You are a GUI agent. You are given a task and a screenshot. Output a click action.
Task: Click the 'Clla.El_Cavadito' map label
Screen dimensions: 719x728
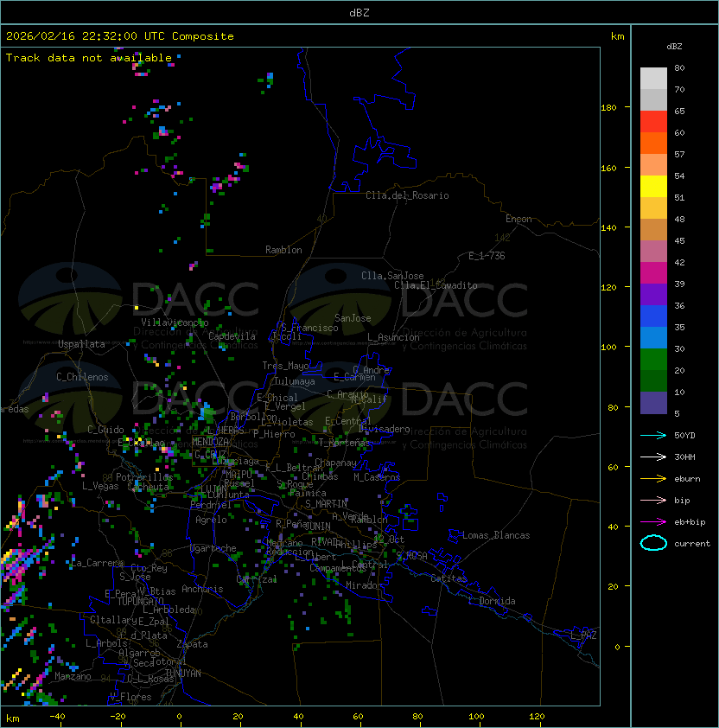[436, 285]
